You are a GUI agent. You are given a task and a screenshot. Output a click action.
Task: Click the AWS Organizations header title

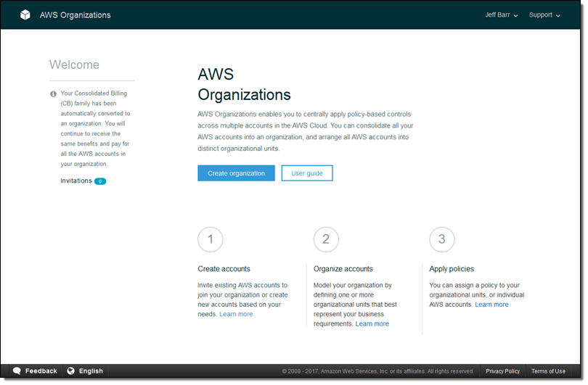tap(75, 15)
